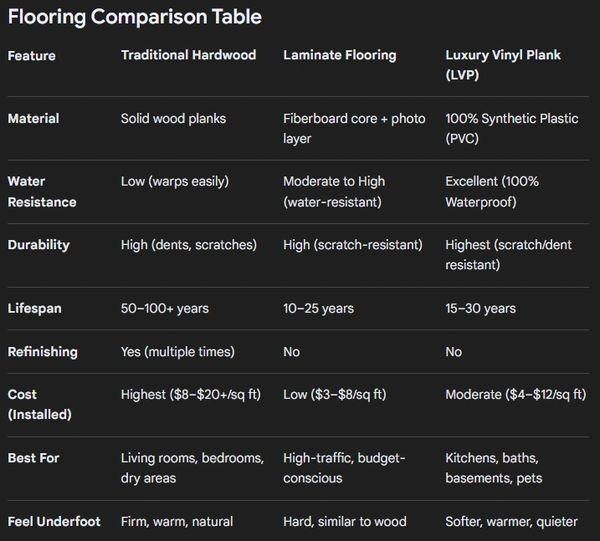Select the "Durability" row label
The width and height of the screenshot is (600, 541).
38,245
